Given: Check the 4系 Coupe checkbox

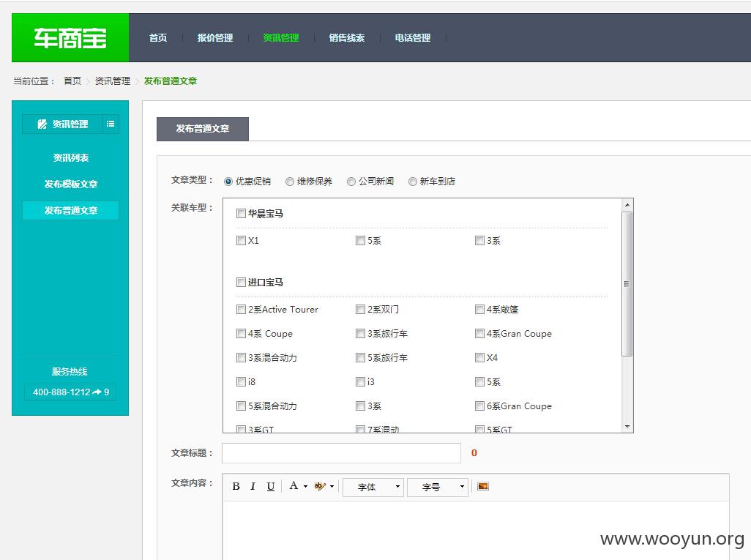Looking at the screenshot, I should [241, 333].
